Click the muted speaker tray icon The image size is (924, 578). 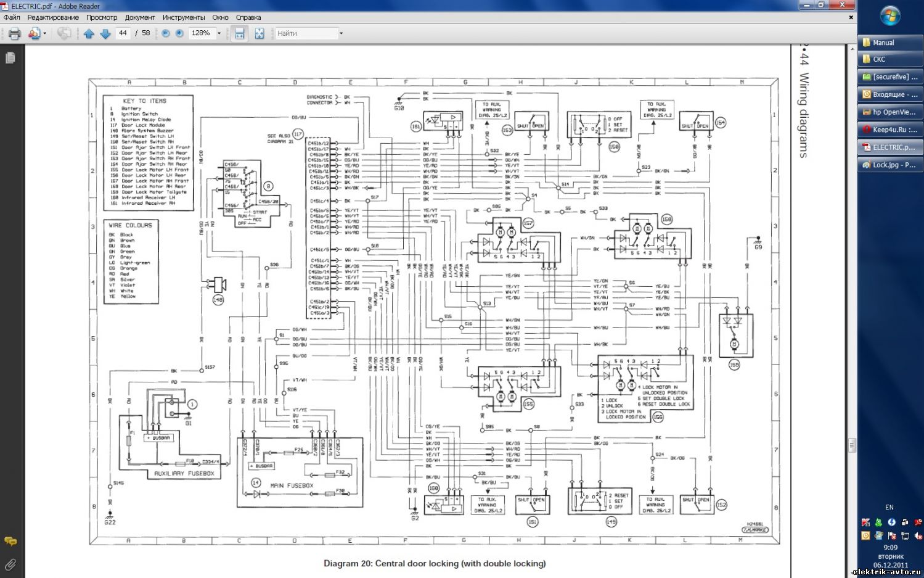pos(918,535)
